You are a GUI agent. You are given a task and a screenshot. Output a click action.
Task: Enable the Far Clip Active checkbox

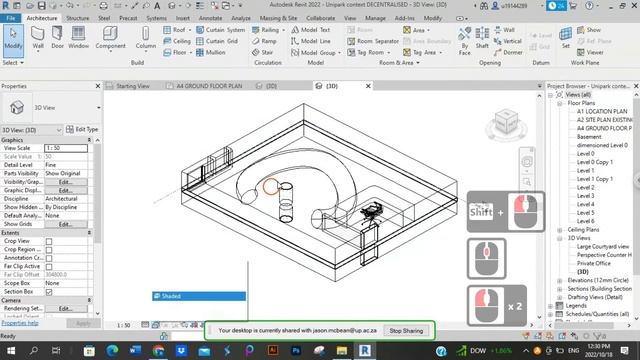49,267
